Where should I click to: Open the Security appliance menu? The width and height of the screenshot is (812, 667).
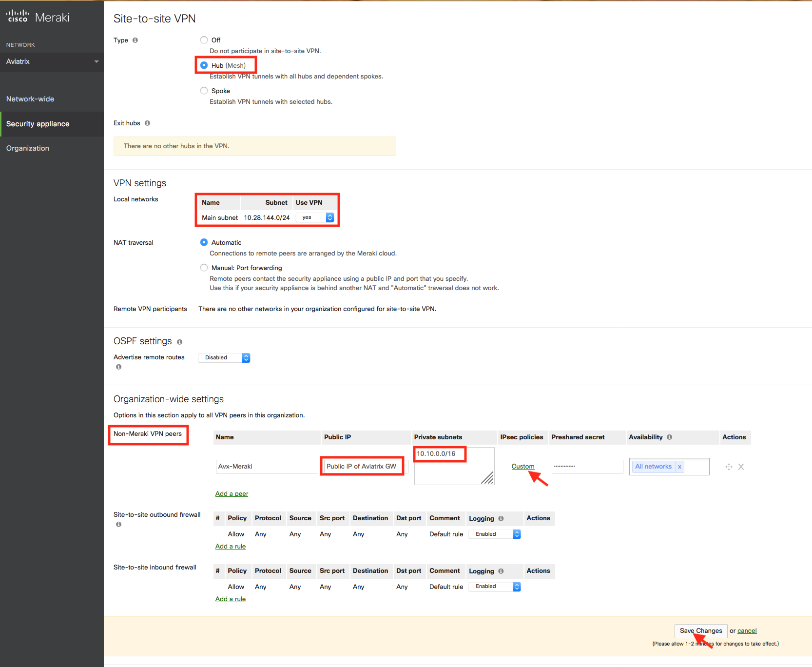38,124
